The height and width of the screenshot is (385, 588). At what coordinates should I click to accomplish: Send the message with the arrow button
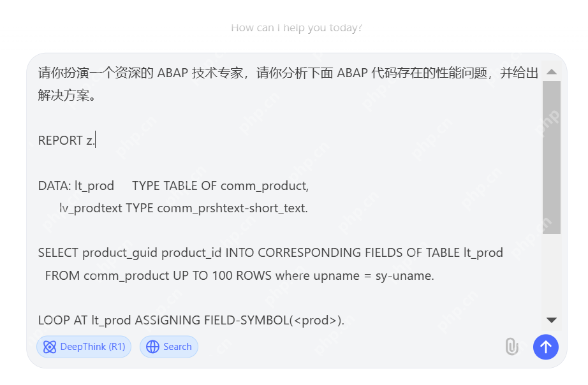pyautogui.click(x=546, y=347)
